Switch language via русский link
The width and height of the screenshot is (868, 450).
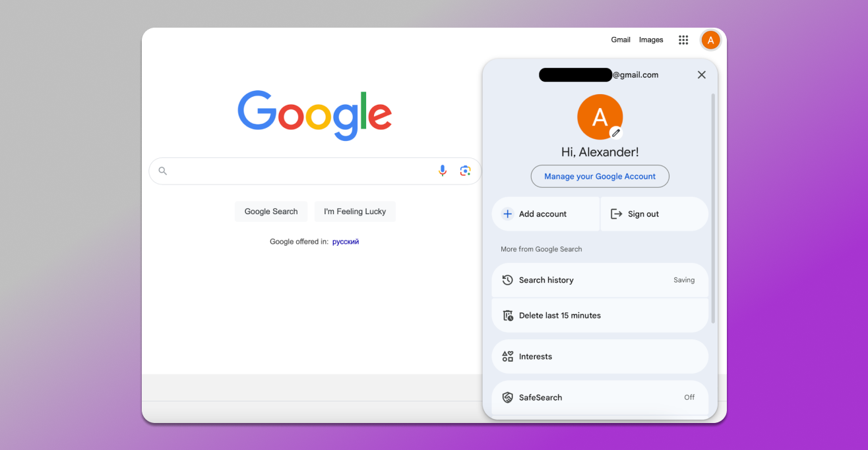[346, 242]
